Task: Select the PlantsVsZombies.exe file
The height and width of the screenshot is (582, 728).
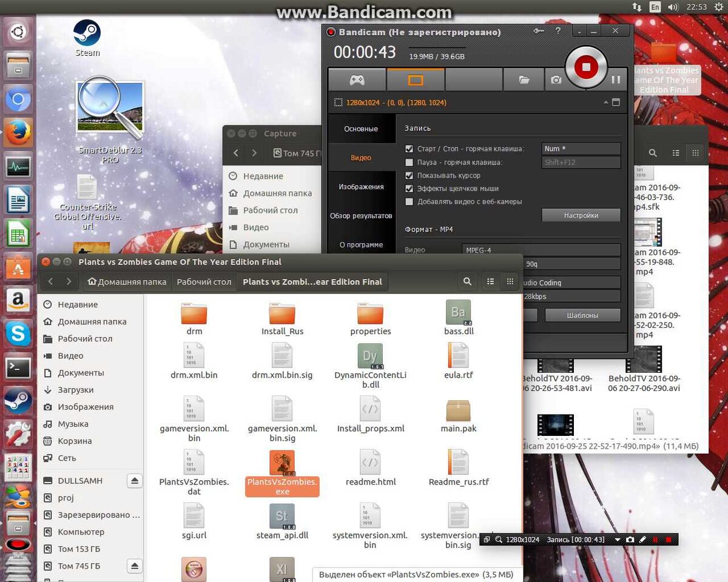Action: pos(282,473)
